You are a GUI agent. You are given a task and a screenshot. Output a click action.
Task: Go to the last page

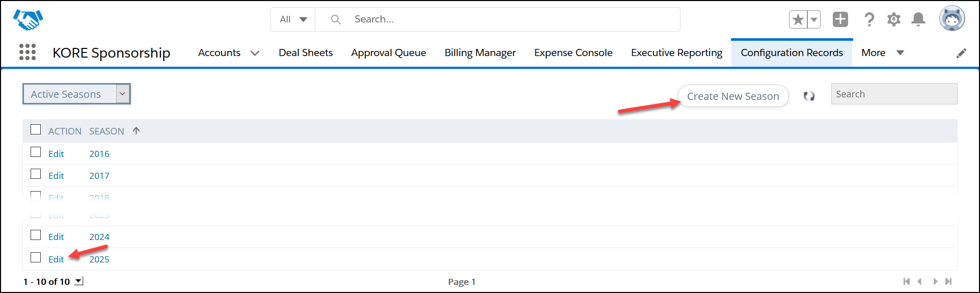948,281
